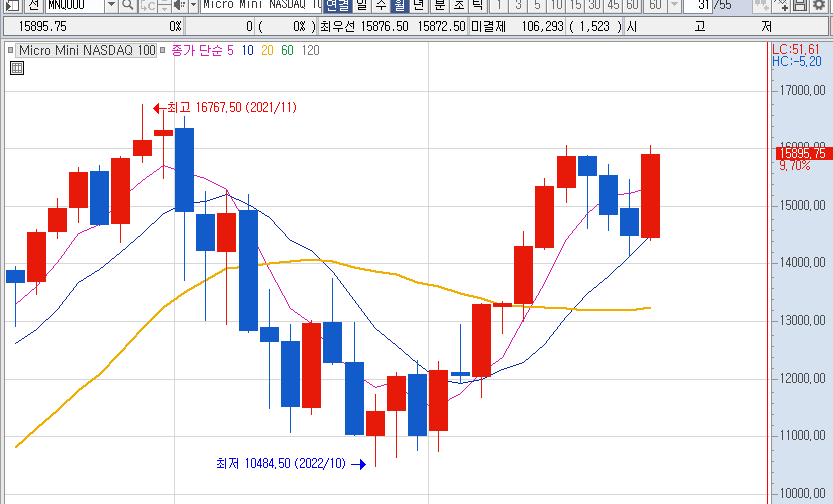Click the yellow 20 moving average label
The image size is (833, 504).
[x=266, y=49]
